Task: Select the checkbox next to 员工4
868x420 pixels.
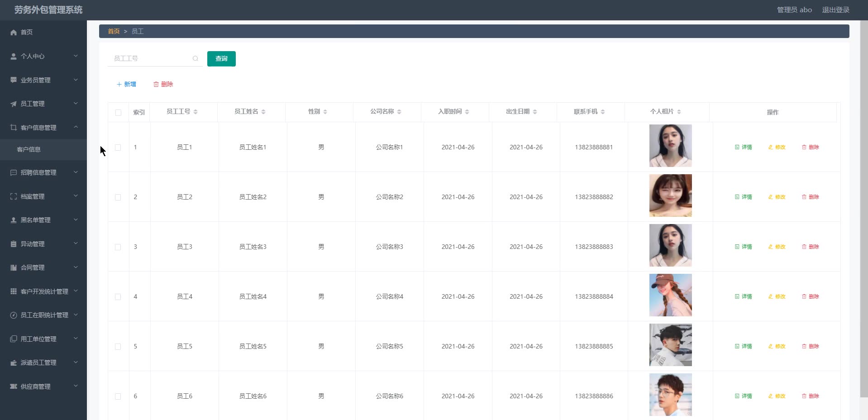Action: tap(118, 296)
